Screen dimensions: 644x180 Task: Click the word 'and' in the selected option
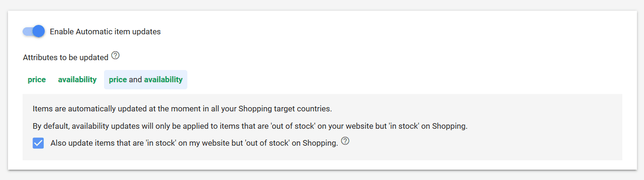[136, 79]
